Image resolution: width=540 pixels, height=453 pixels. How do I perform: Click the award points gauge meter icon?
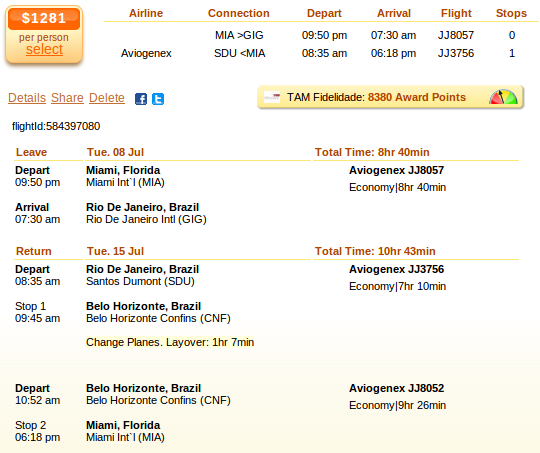[503, 97]
